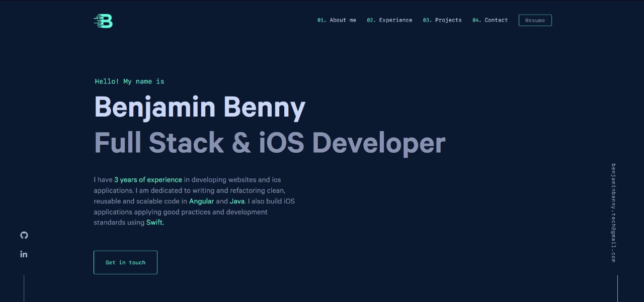Click the 'Get in touch' button
The width and height of the screenshot is (644, 302).
(x=125, y=262)
